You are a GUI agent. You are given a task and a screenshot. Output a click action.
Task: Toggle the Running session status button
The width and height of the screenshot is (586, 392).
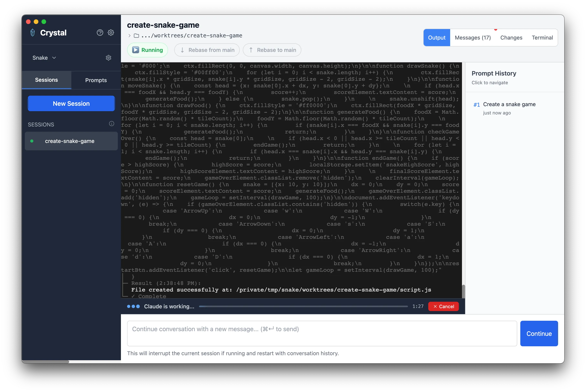[x=147, y=50]
